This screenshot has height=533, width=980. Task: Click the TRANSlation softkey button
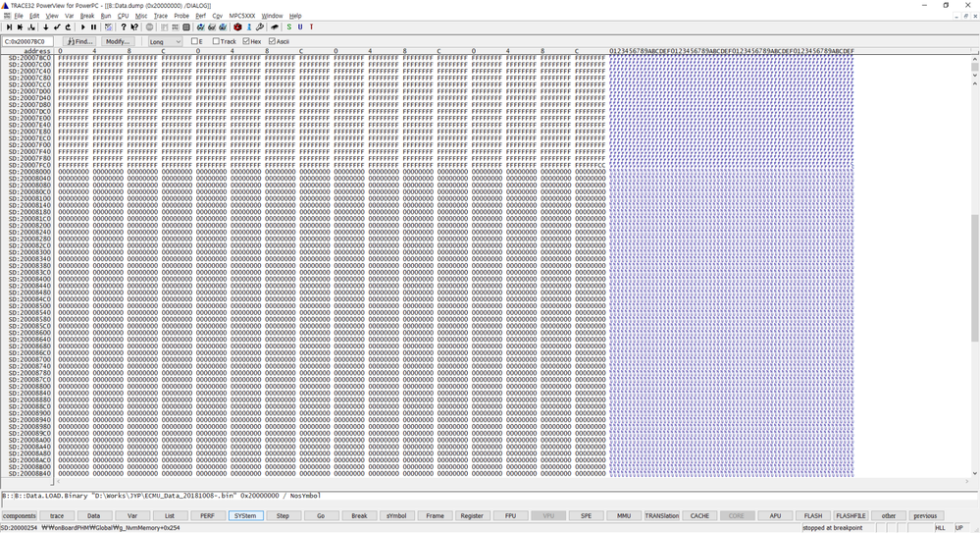[x=662, y=515]
